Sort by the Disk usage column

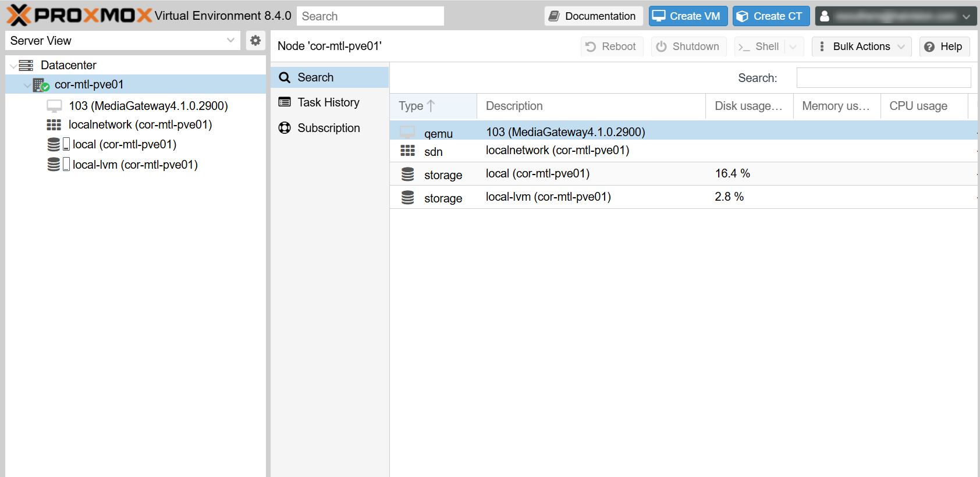[x=750, y=106]
